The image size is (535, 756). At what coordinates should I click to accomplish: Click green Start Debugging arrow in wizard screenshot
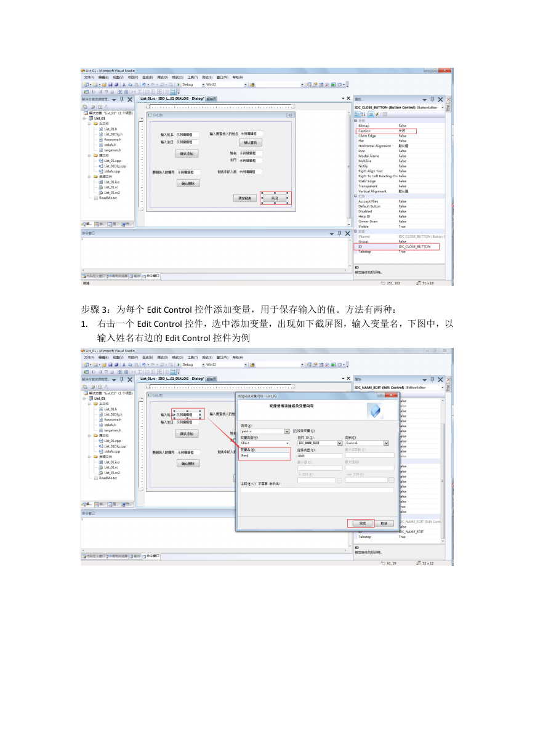(179, 364)
